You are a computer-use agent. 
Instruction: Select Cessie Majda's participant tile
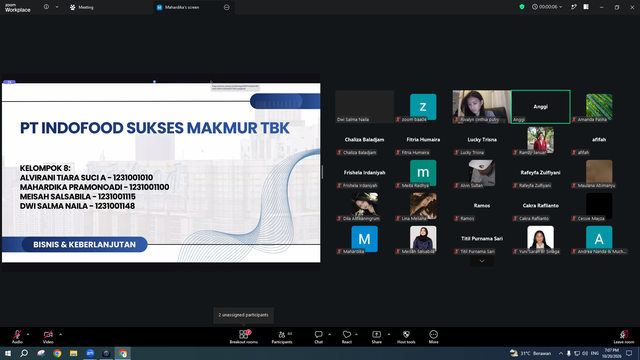pyautogui.click(x=599, y=206)
